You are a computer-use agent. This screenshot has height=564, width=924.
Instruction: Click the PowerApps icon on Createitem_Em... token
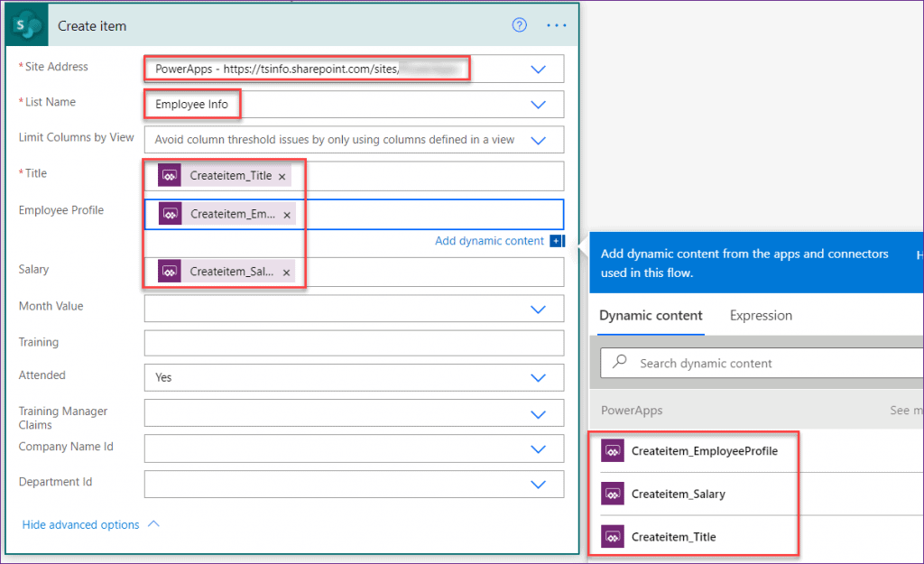pyautogui.click(x=171, y=214)
